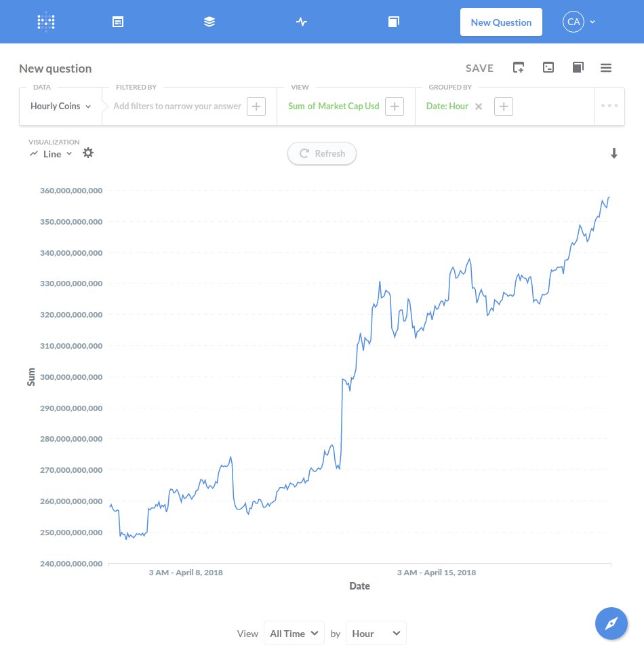Open data reference icon beside SAVE
Viewport: 644px width, 656px height.
pos(578,67)
